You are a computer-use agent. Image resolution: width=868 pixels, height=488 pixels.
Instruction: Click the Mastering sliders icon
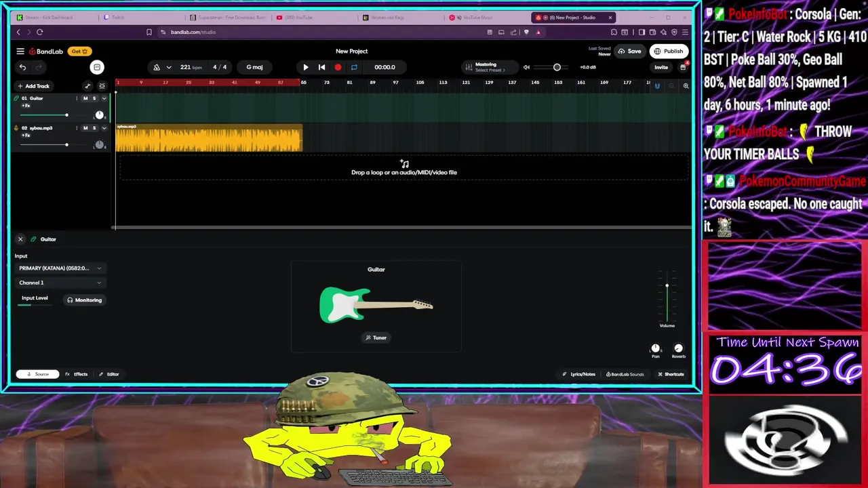469,67
